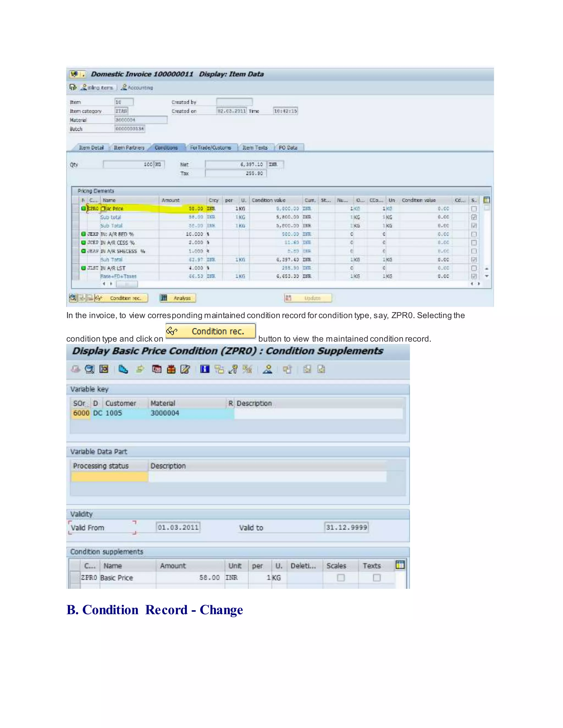Toggle the statistical checkbox on the JCEP row
This screenshot has width=563, height=728.
click(x=474, y=243)
